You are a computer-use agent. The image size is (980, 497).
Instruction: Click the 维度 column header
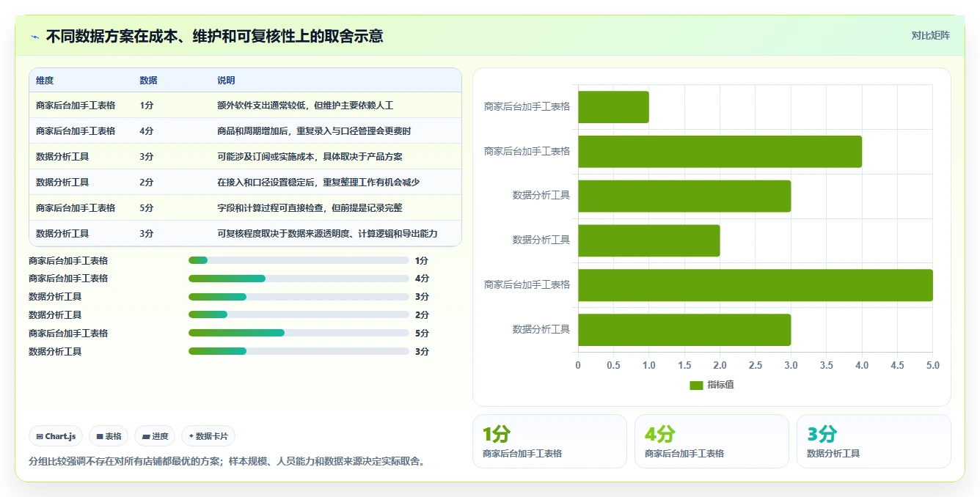tap(45, 81)
